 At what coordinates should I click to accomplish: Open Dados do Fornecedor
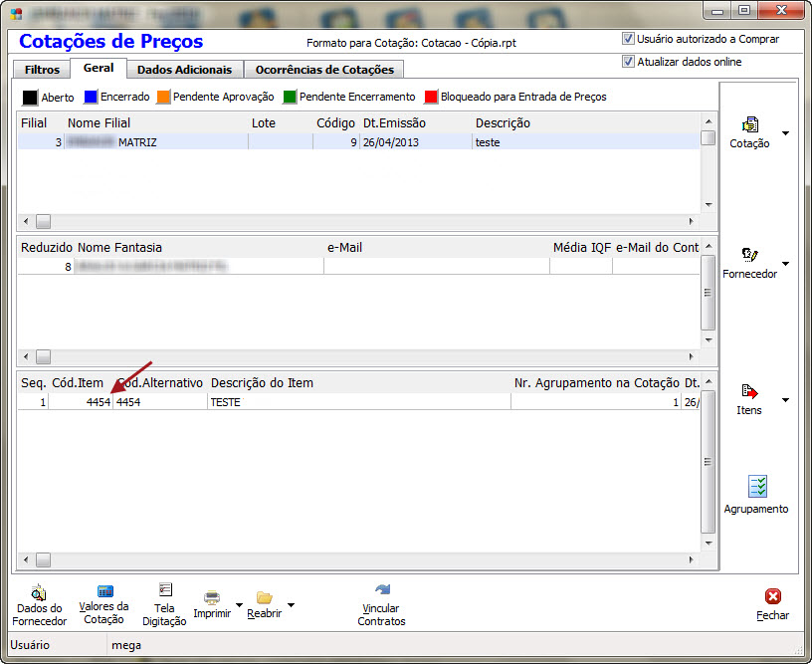39,592
